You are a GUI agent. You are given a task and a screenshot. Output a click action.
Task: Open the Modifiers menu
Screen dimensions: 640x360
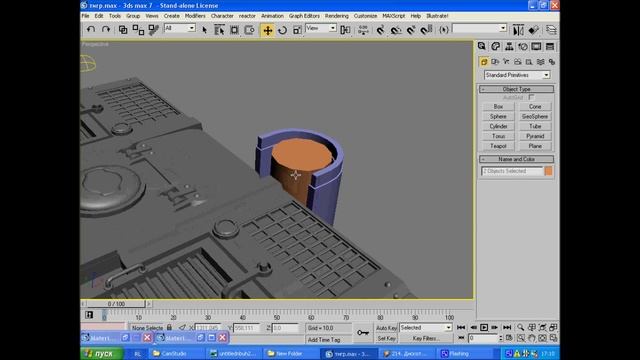point(195,16)
